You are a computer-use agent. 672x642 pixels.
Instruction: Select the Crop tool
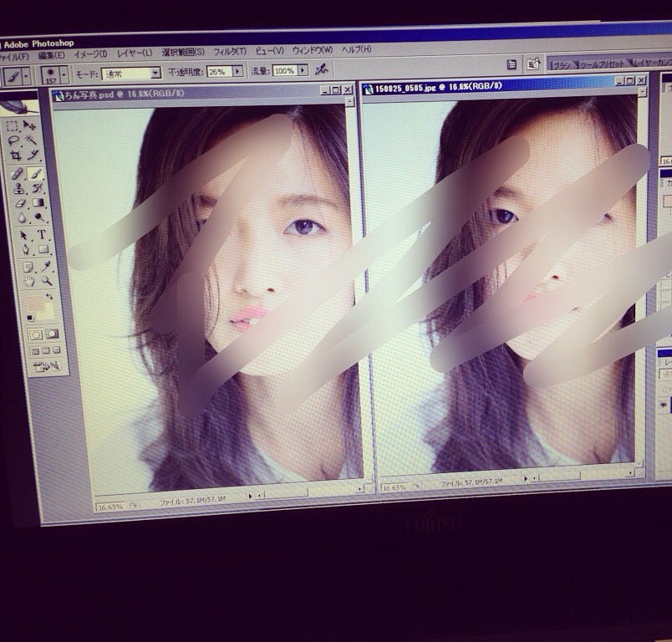tap(15, 155)
